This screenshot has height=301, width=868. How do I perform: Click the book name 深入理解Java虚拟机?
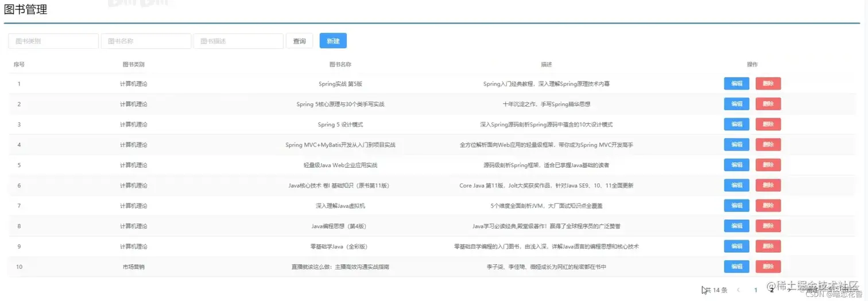click(x=340, y=206)
